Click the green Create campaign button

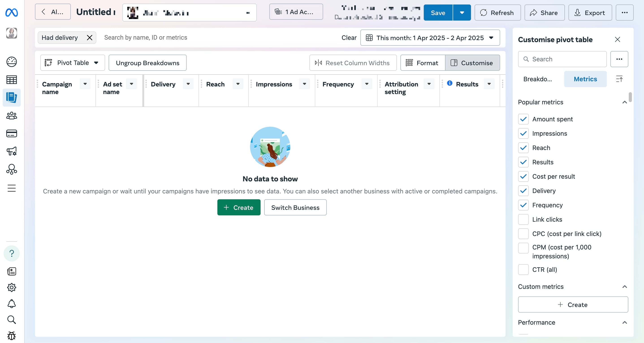click(x=239, y=207)
